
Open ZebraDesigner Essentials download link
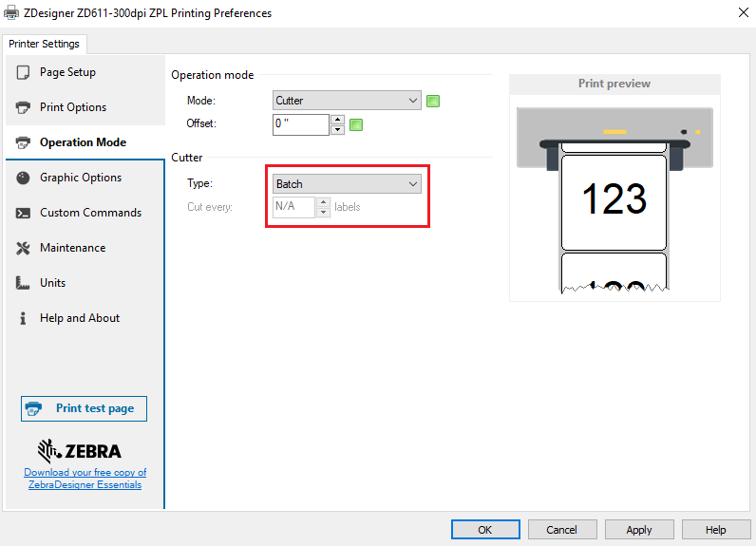click(x=85, y=479)
